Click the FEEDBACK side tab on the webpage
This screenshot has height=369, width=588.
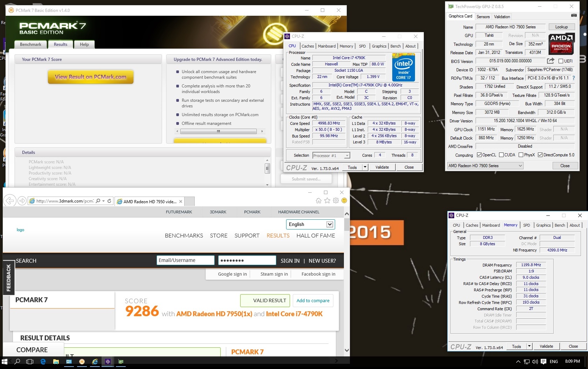pyautogui.click(x=8, y=278)
